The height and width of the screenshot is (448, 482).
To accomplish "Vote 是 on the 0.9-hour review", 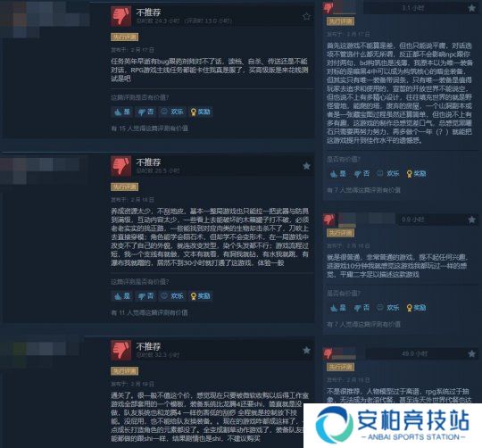I will [x=337, y=308].
